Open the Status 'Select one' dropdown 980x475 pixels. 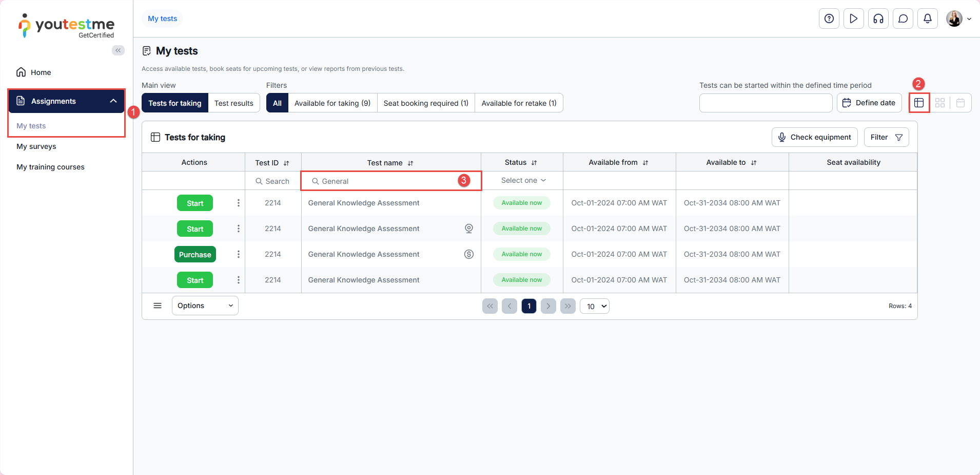click(x=522, y=181)
